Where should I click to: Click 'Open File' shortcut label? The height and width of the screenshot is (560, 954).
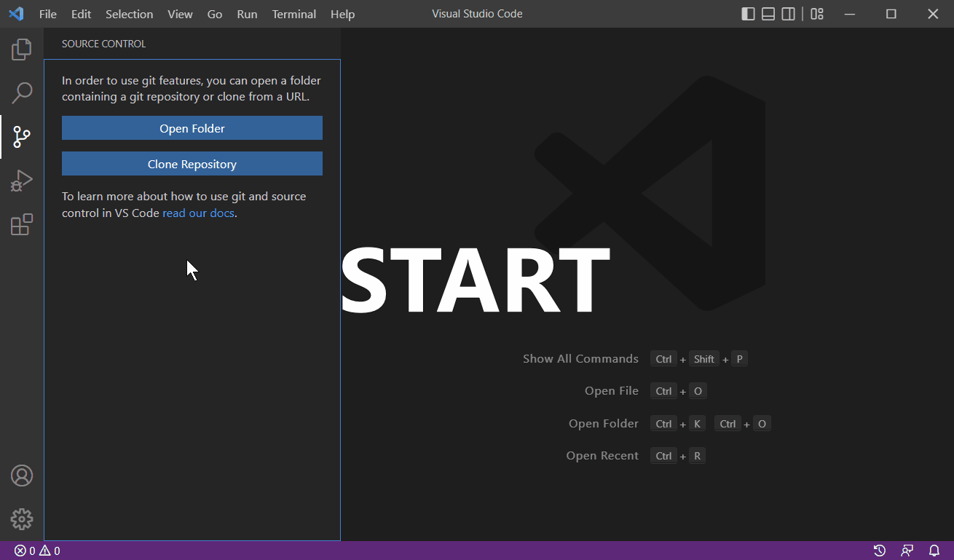coord(612,391)
